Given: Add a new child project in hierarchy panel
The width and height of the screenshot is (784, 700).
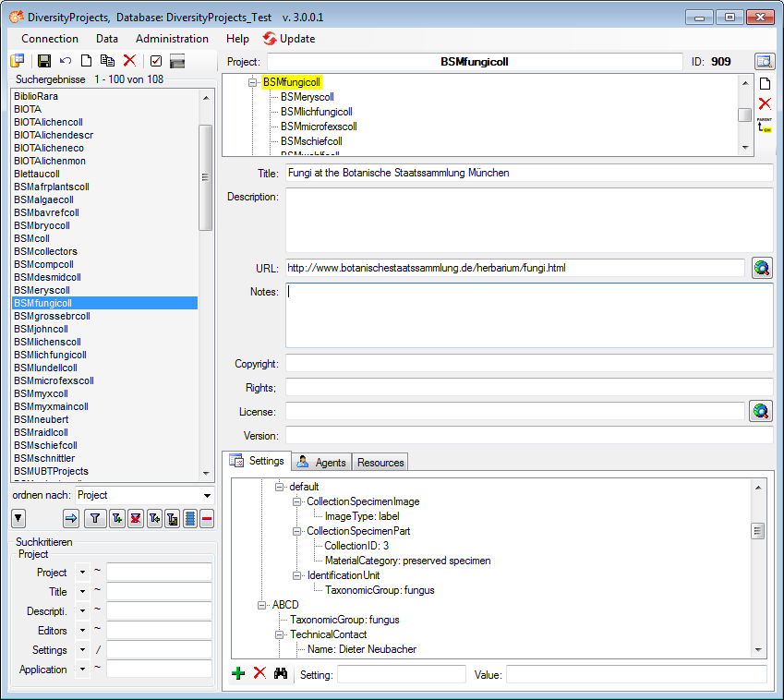Looking at the screenshot, I should point(765,83).
